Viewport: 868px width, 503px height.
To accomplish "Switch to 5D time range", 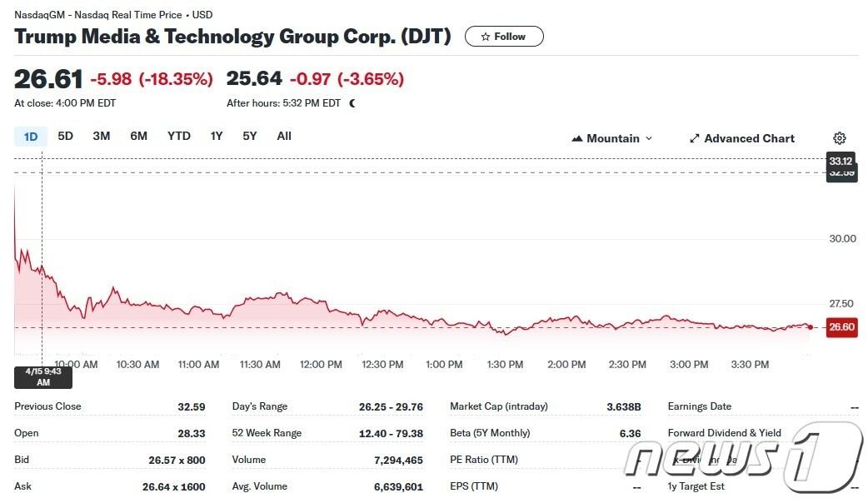I will click(65, 136).
